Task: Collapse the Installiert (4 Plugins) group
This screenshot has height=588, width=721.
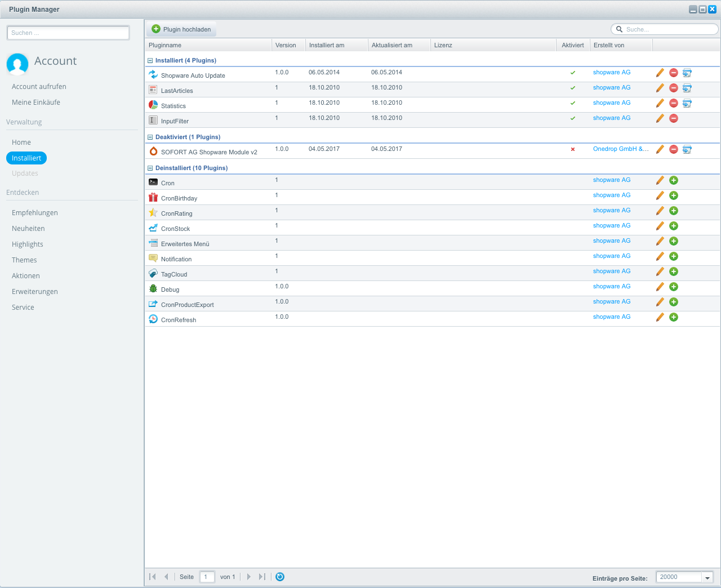Action: (x=150, y=60)
